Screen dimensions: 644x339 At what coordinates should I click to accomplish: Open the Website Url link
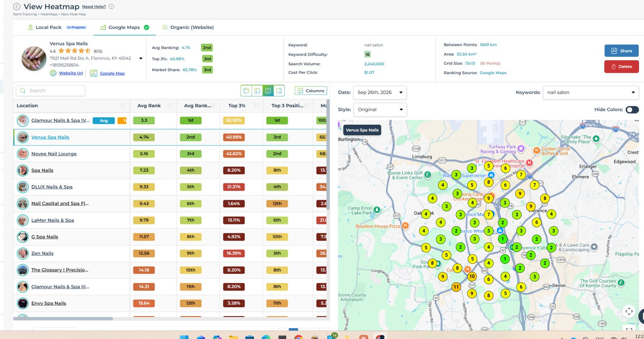pyautogui.click(x=71, y=73)
